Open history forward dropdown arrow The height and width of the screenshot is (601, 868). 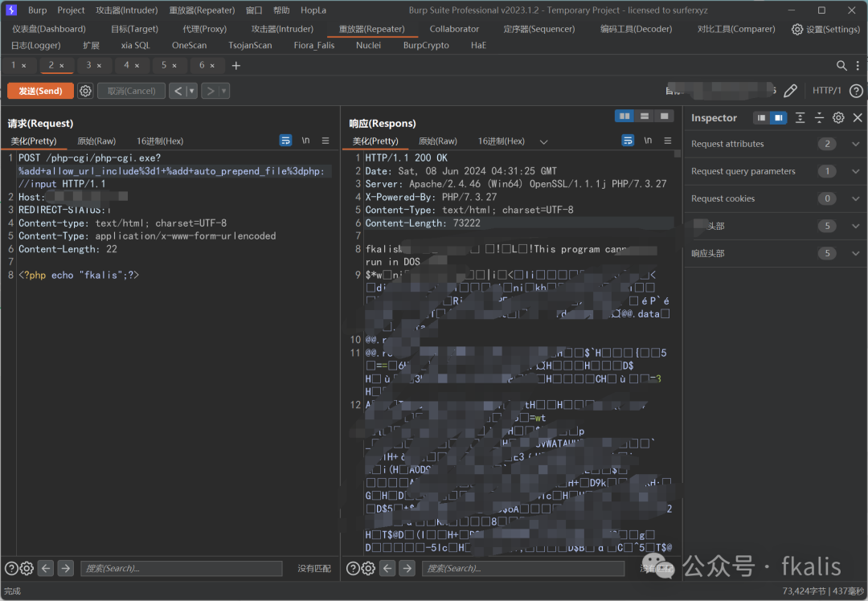[x=223, y=91]
